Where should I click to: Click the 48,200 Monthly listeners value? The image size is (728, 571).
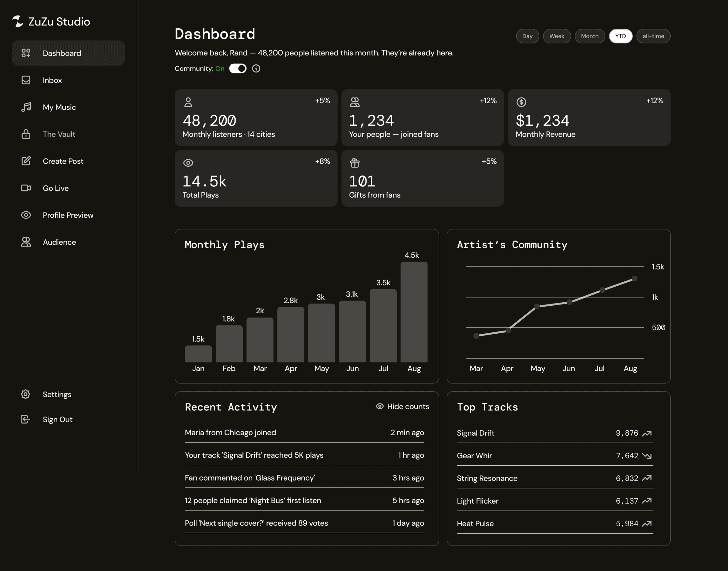[x=210, y=121]
